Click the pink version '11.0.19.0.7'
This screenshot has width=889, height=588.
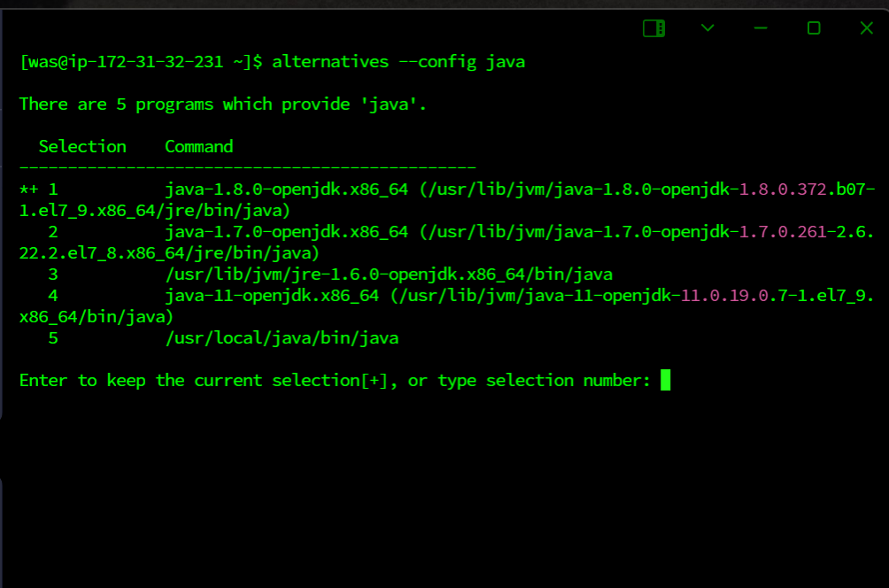(x=734, y=296)
